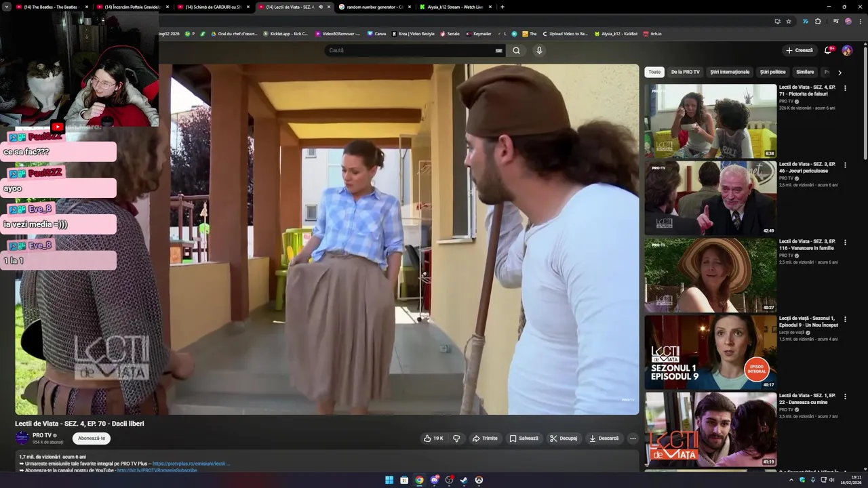The width and height of the screenshot is (868, 488).
Task: Open Overwatch icon in taskbar
Action: 479,480
